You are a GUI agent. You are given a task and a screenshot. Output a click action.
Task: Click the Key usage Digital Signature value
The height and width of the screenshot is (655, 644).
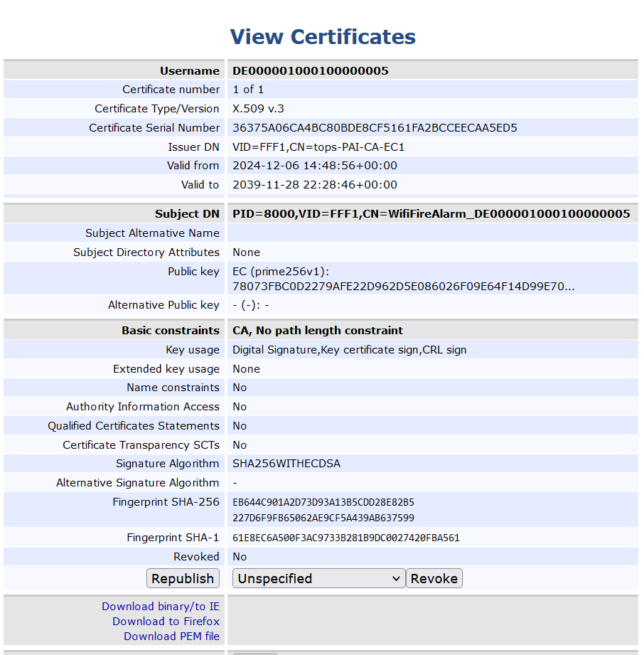[349, 350]
